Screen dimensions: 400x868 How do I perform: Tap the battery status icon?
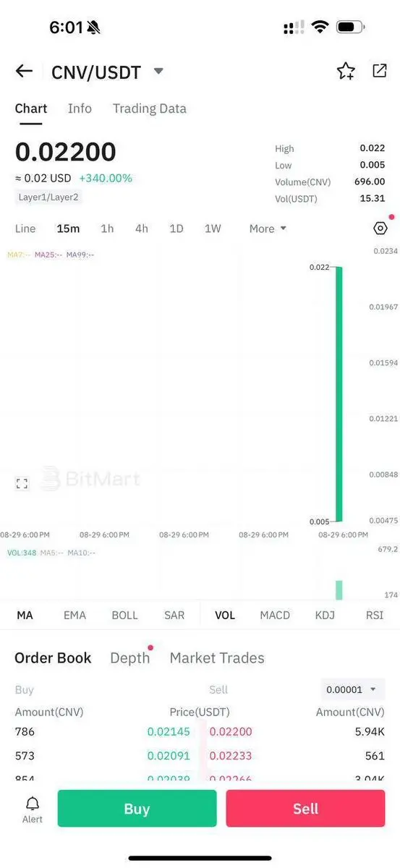click(x=351, y=27)
